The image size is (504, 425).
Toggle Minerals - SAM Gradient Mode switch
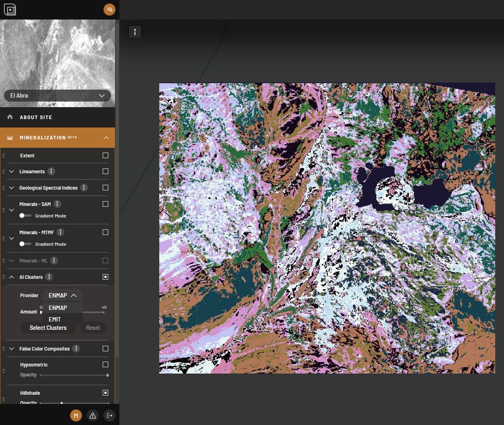pos(25,215)
